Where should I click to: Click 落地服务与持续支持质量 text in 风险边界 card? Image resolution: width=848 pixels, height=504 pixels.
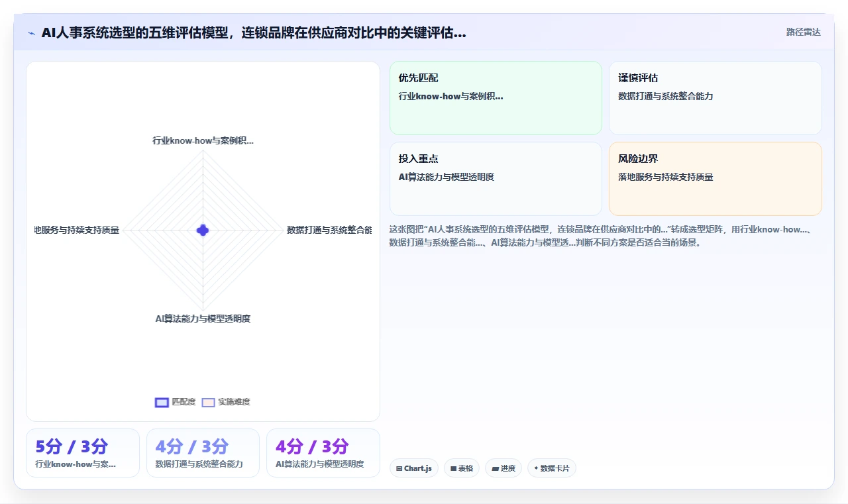click(666, 177)
